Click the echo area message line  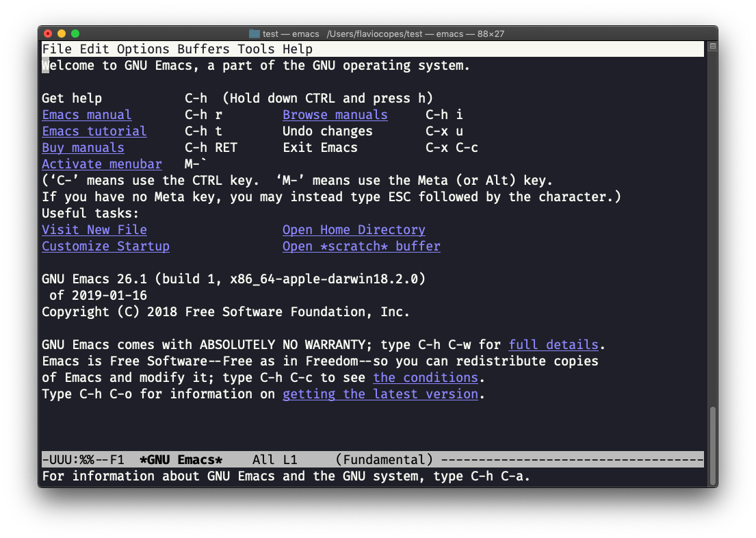[286, 476]
